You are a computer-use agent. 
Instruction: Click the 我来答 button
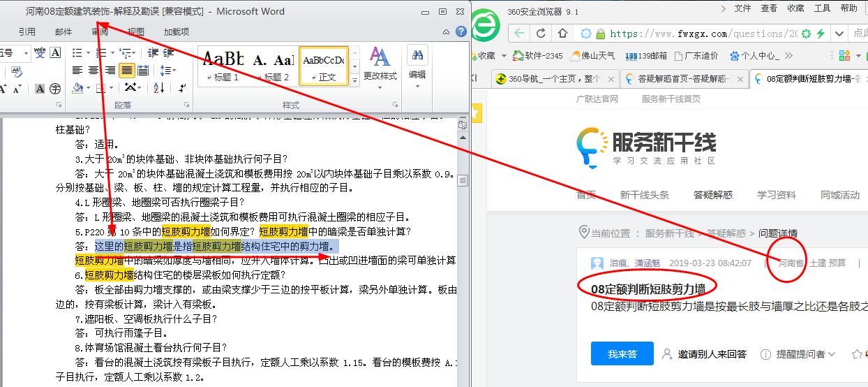(x=622, y=354)
